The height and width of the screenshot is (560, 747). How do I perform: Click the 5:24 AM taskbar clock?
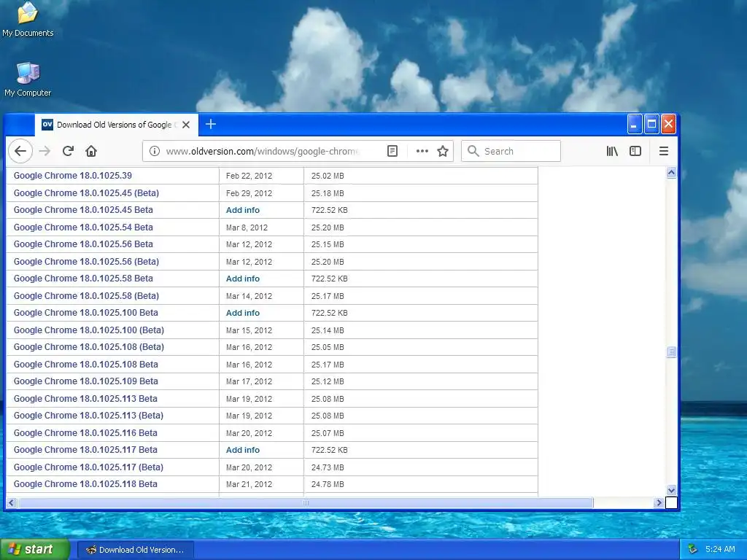click(720, 549)
